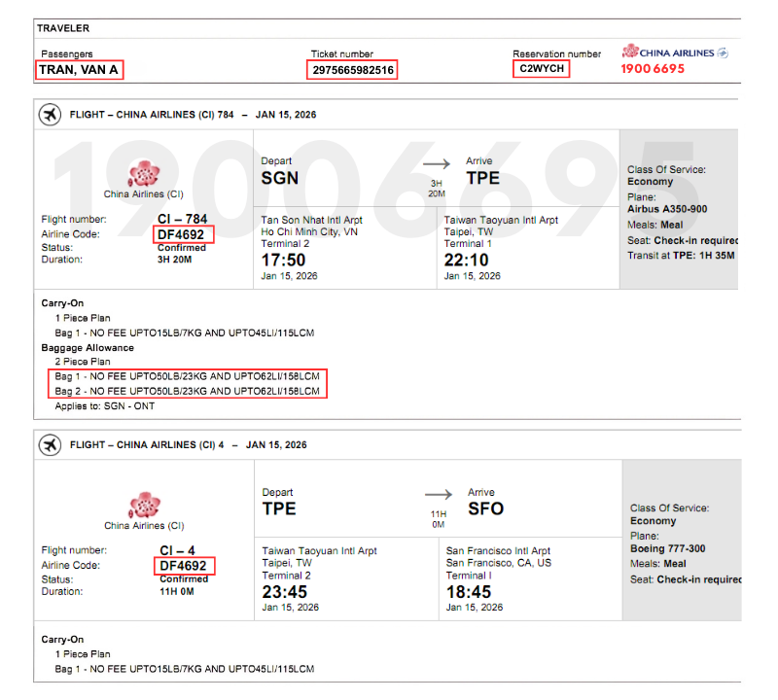778x700 pixels.
Task: Select the plum blossom logo on the second flight
Action: [x=144, y=507]
